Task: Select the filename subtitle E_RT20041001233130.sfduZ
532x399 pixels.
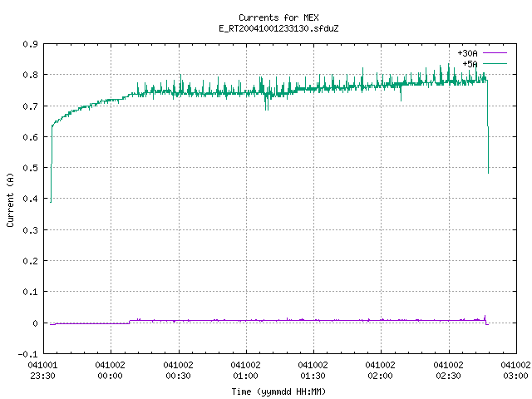Action: 278,28
